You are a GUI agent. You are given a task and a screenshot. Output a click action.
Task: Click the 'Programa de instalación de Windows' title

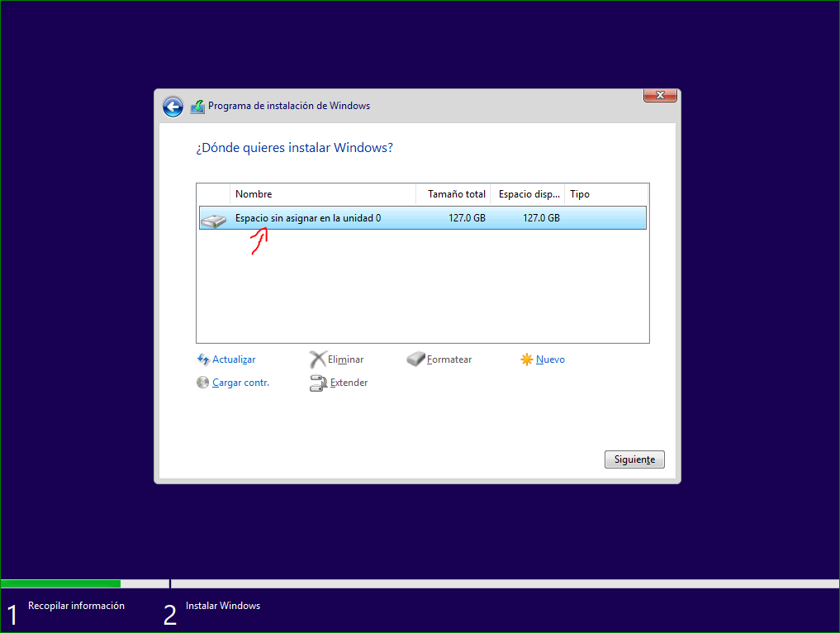pos(289,106)
